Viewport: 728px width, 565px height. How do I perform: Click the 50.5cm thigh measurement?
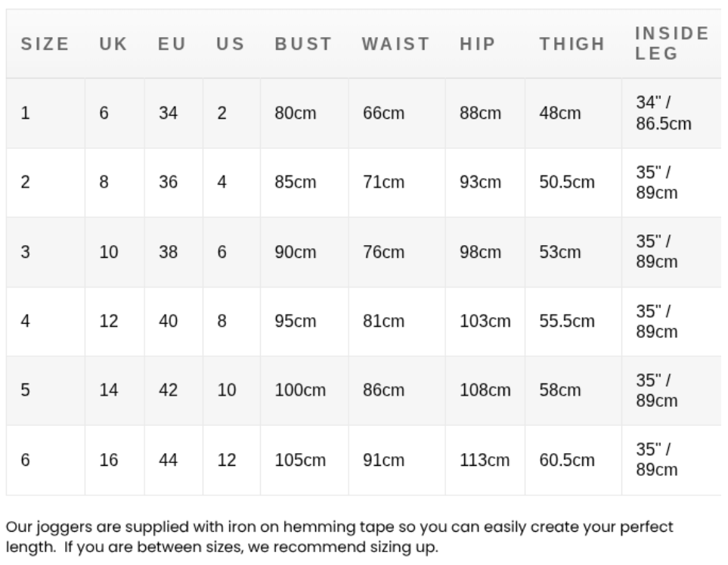(x=566, y=182)
